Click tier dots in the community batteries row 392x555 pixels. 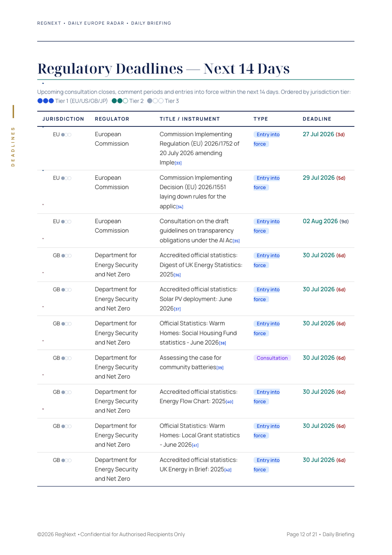[66, 358]
